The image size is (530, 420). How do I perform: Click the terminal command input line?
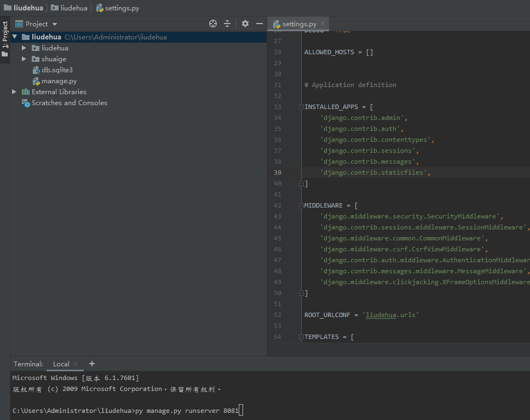128,411
